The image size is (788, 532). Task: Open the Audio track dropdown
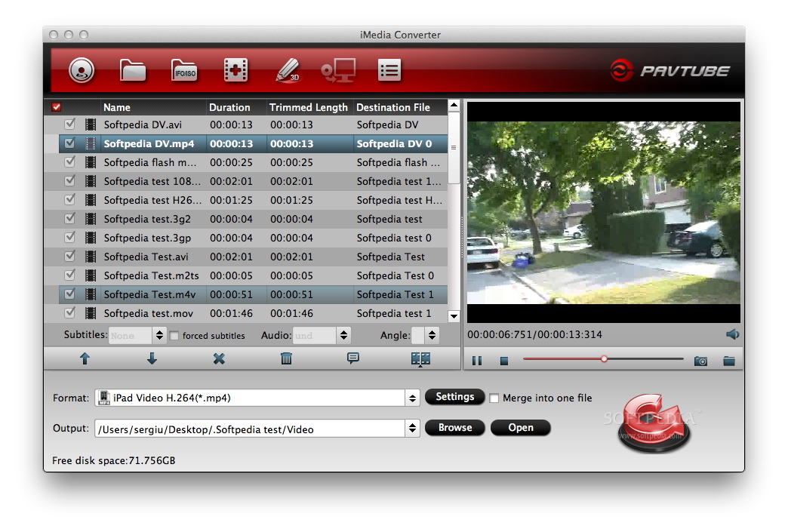(322, 335)
